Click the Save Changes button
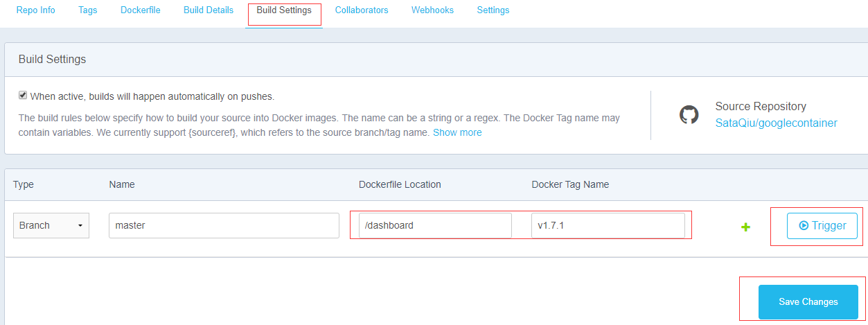The image size is (868, 325). click(808, 302)
